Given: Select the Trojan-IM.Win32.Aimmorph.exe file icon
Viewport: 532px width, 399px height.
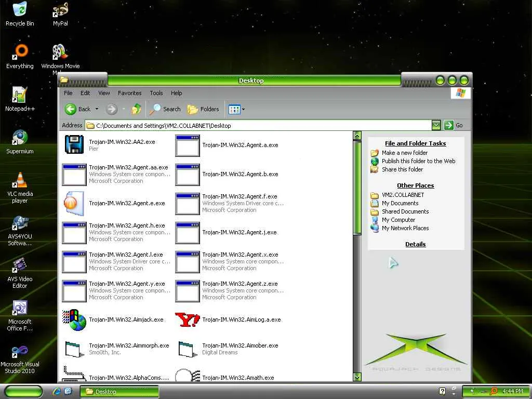Looking at the screenshot, I should [x=74, y=349].
